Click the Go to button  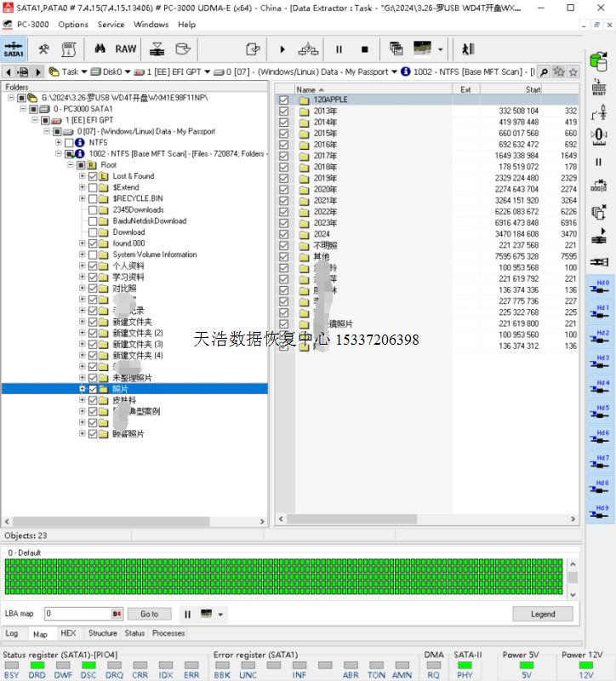pos(150,614)
